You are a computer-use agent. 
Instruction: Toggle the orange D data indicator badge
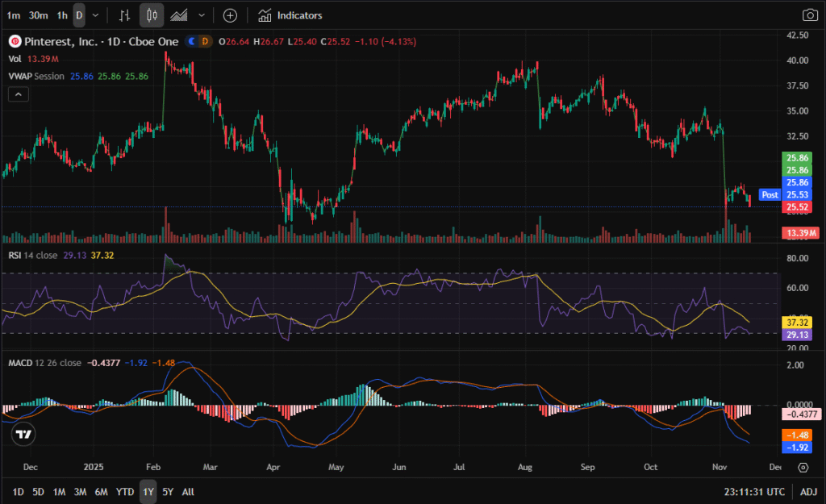[204, 41]
